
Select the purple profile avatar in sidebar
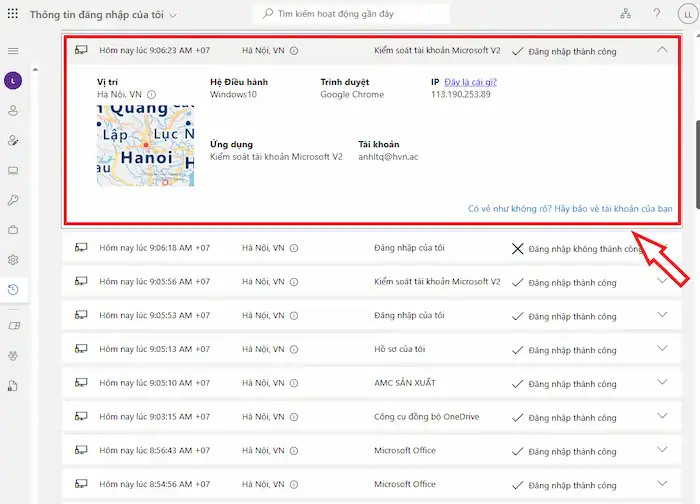[13, 81]
